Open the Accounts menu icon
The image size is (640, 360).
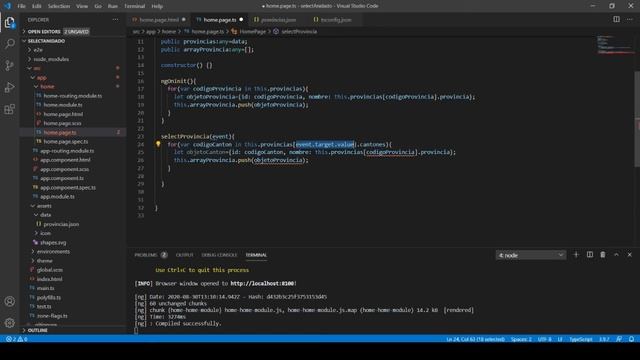point(9,301)
